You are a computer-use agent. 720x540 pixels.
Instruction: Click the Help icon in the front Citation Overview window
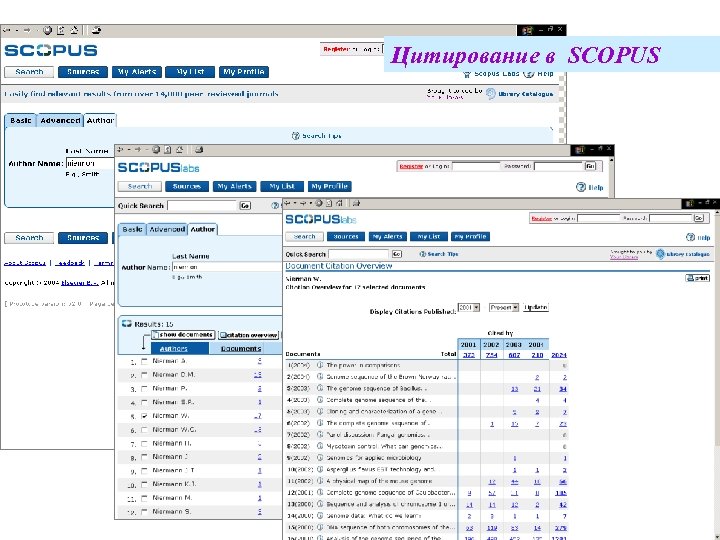(690, 237)
